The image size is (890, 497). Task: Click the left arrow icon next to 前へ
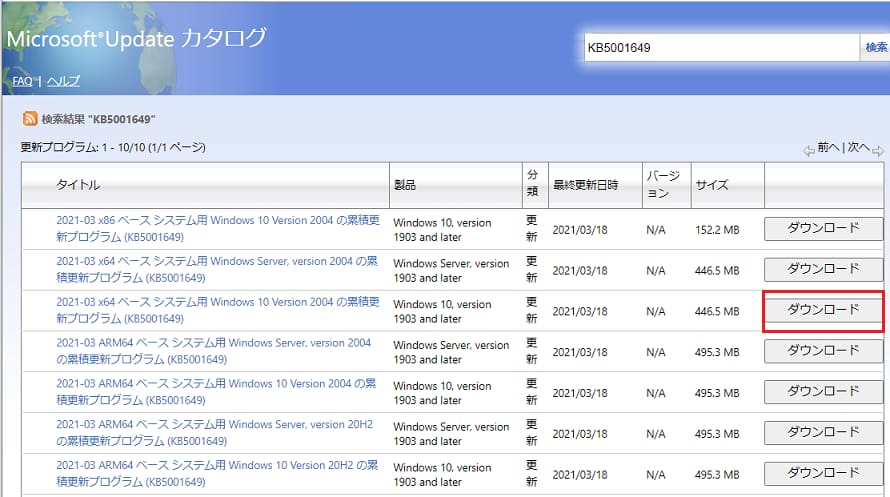808,151
